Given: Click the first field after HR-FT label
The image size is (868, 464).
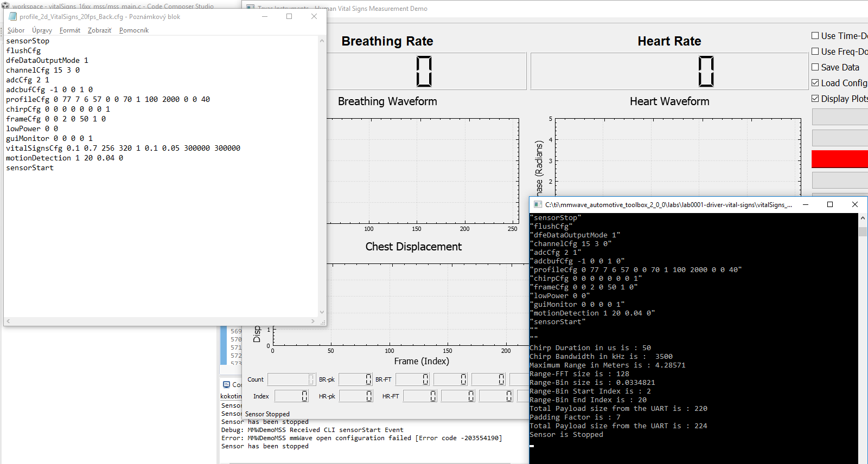Looking at the screenshot, I should (420, 396).
